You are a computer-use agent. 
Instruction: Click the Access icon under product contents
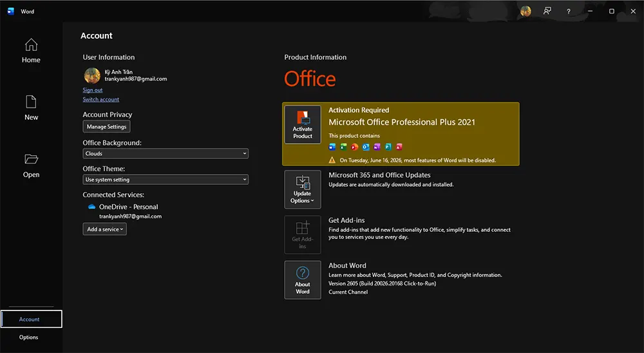point(399,147)
